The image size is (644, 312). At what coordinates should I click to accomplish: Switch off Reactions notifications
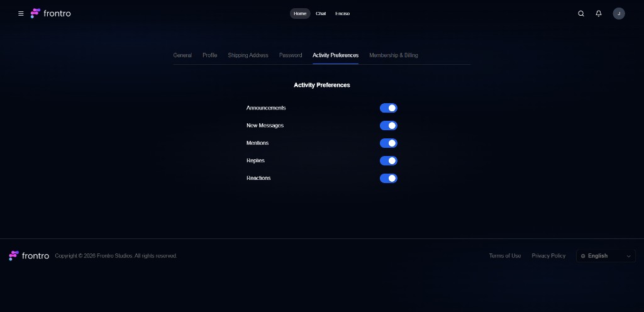(x=388, y=179)
